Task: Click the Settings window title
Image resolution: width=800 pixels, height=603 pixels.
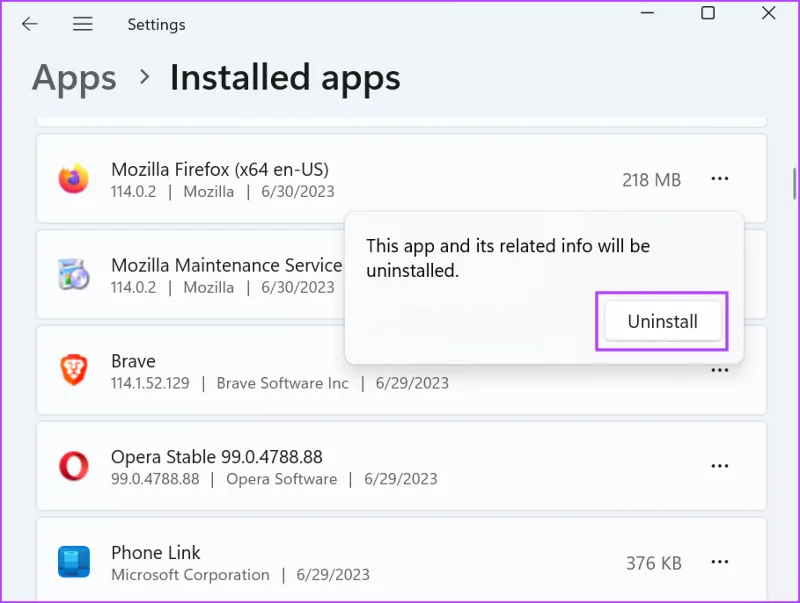Action: coord(156,24)
